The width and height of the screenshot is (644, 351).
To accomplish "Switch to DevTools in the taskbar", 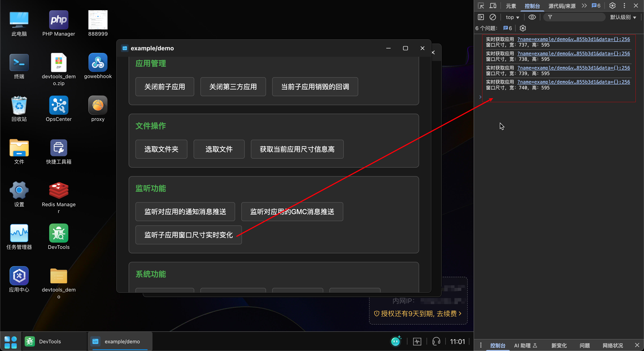I will click(55, 341).
